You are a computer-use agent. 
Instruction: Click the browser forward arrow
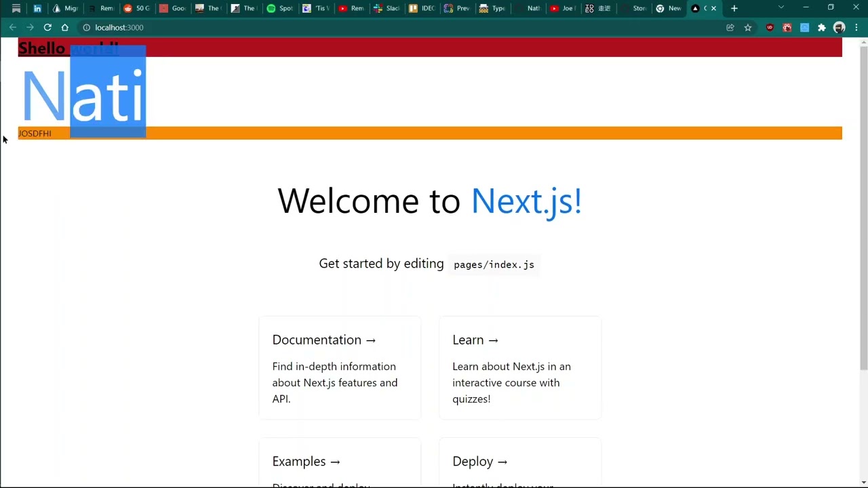[x=30, y=28]
